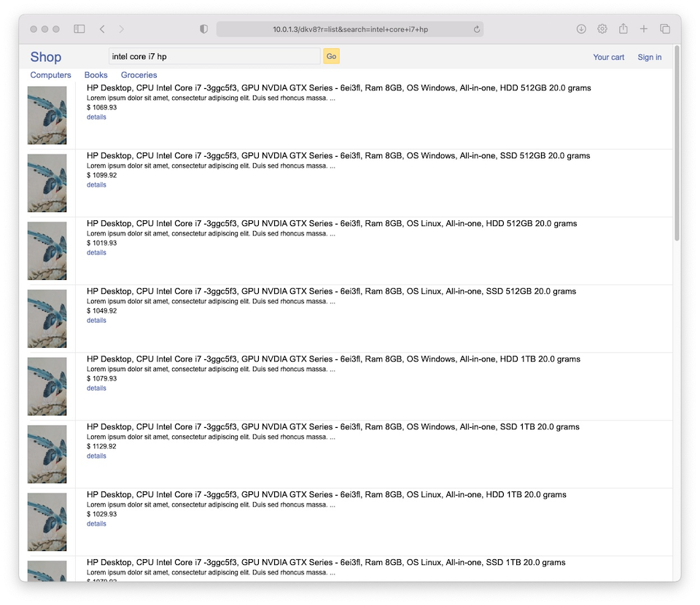Select the Groceries category
This screenshot has height=605, width=700.
(x=139, y=75)
